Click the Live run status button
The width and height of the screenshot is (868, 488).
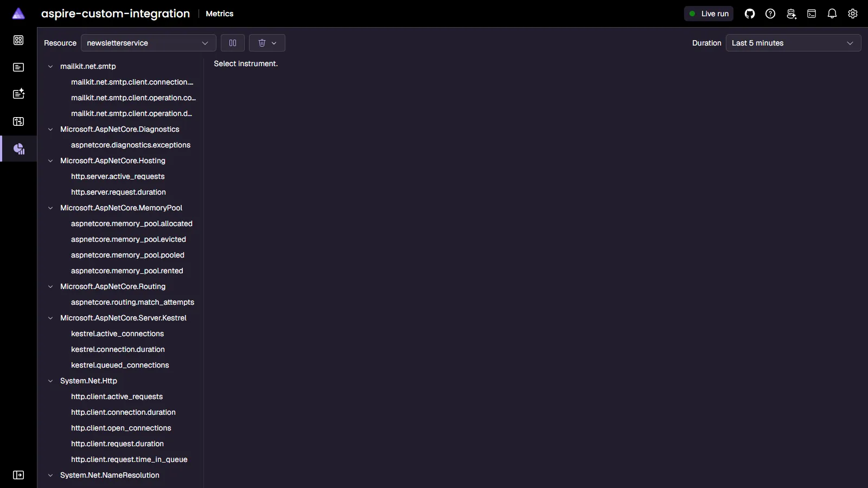(x=709, y=14)
